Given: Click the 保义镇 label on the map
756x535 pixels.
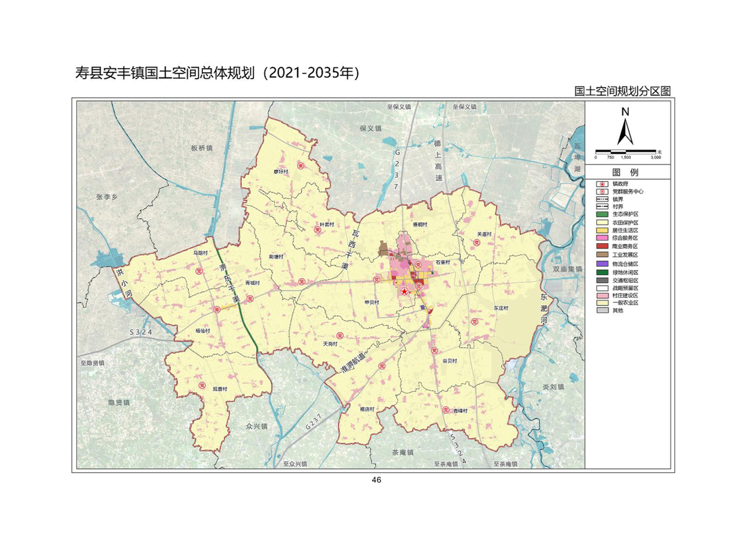Looking at the screenshot, I should point(371,128).
